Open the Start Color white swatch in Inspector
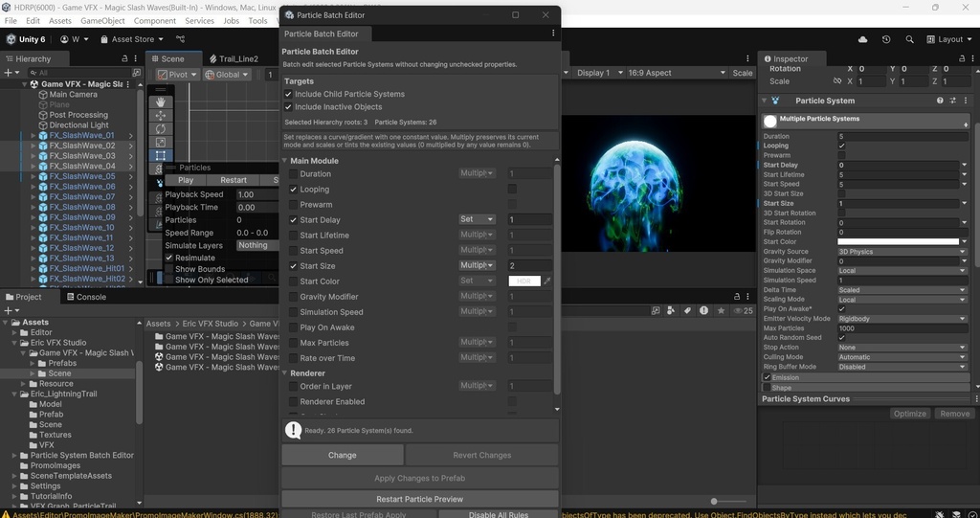Image resolution: width=980 pixels, height=518 pixels. pos(898,241)
